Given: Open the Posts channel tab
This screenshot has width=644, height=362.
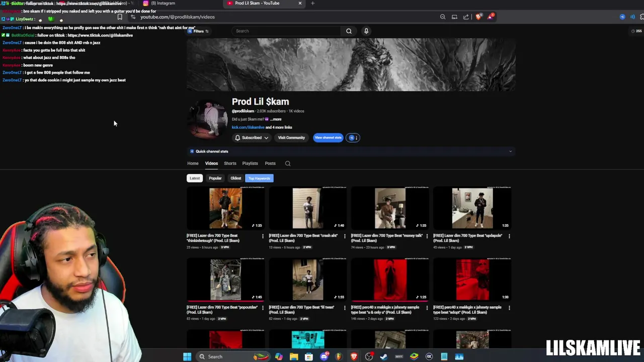Looking at the screenshot, I should pos(270,163).
